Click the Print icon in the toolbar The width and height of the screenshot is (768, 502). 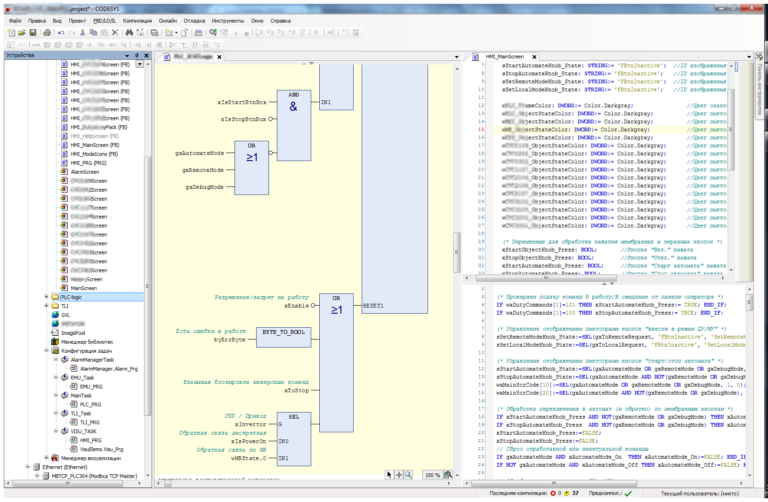45,32
